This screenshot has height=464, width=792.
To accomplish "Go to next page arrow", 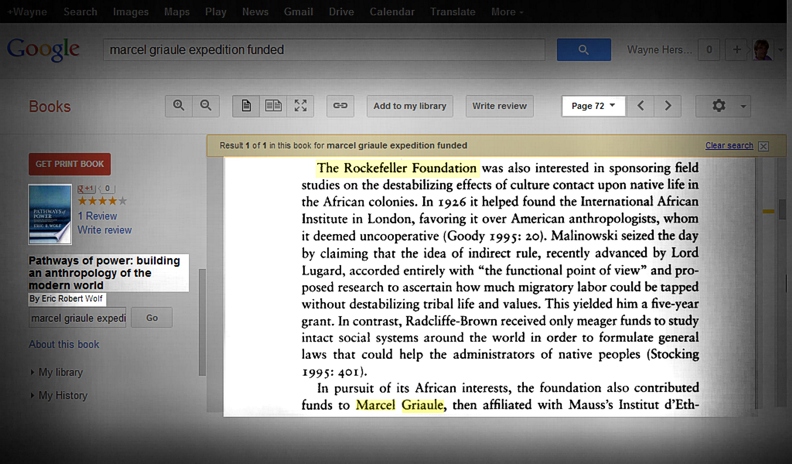I will 668,106.
